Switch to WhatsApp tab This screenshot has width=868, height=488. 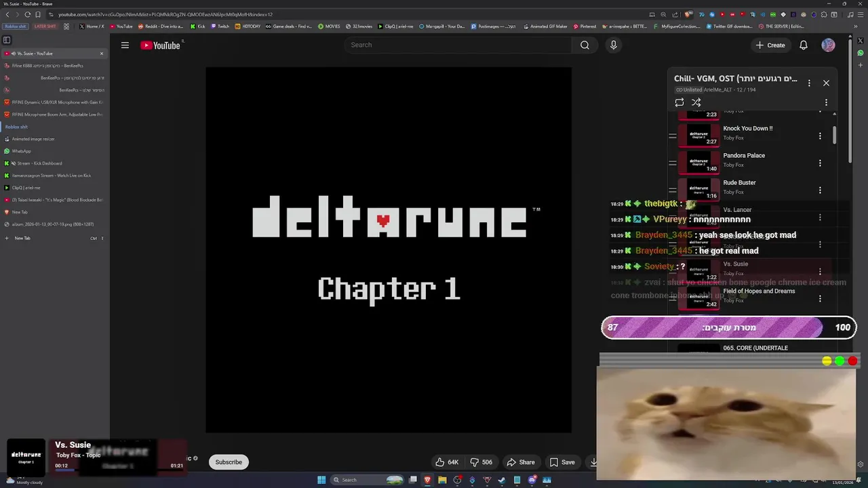(54, 151)
